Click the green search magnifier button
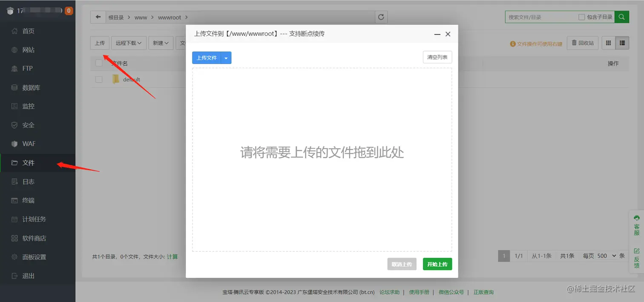This screenshot has width=644, height=302. point(621,17)
